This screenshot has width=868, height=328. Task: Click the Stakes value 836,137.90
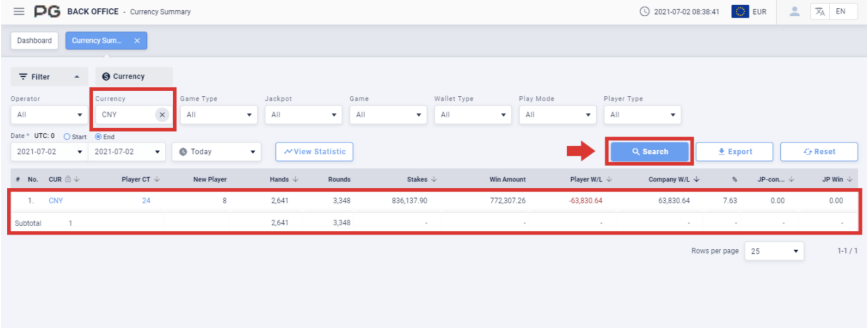pyautogui.click(x=409, y=201)
